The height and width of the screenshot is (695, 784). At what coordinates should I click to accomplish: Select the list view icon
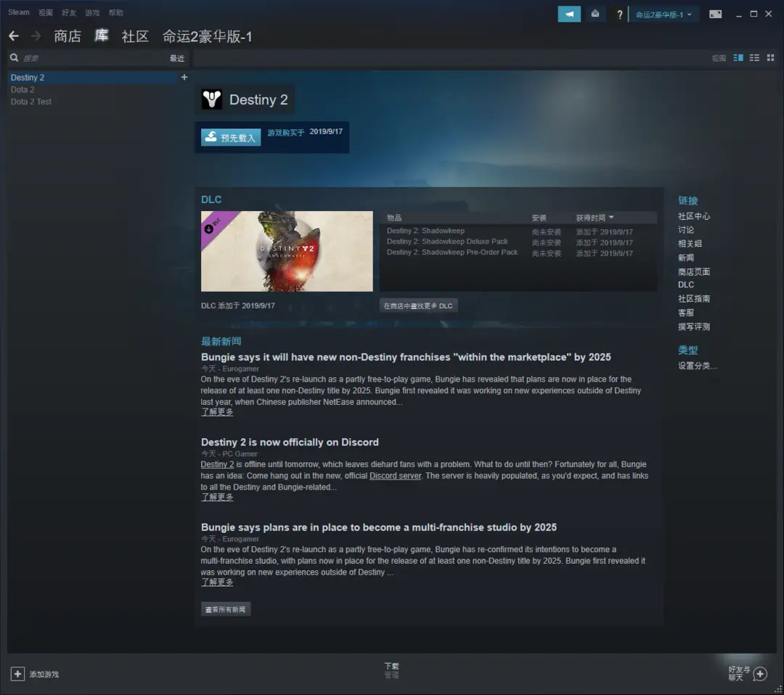click(754, 58)
